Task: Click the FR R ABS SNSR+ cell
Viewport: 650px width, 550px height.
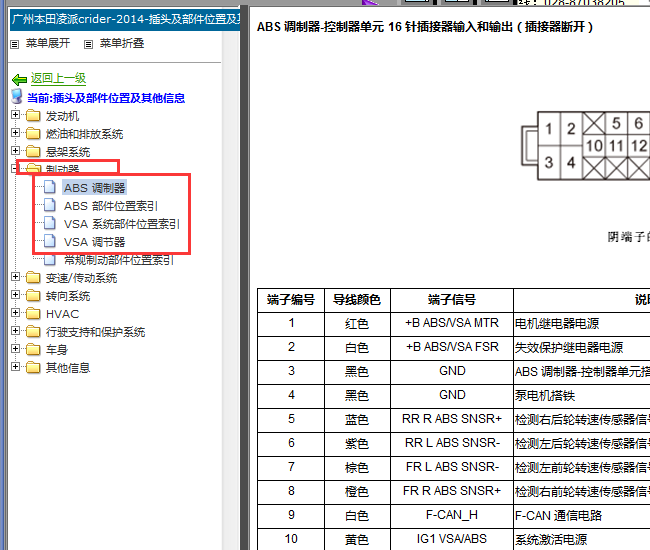Action: click(x=452, y=492)
